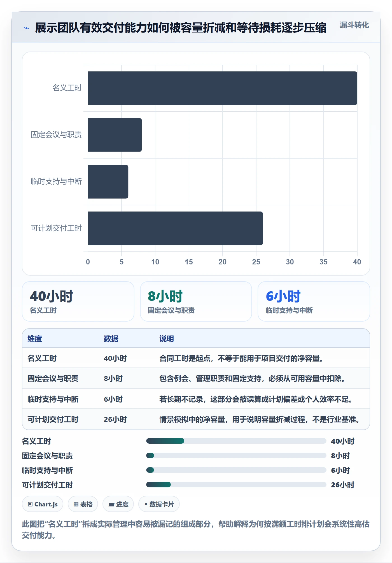
Task: Click the Chart.js chip
Action: (43, 504)
